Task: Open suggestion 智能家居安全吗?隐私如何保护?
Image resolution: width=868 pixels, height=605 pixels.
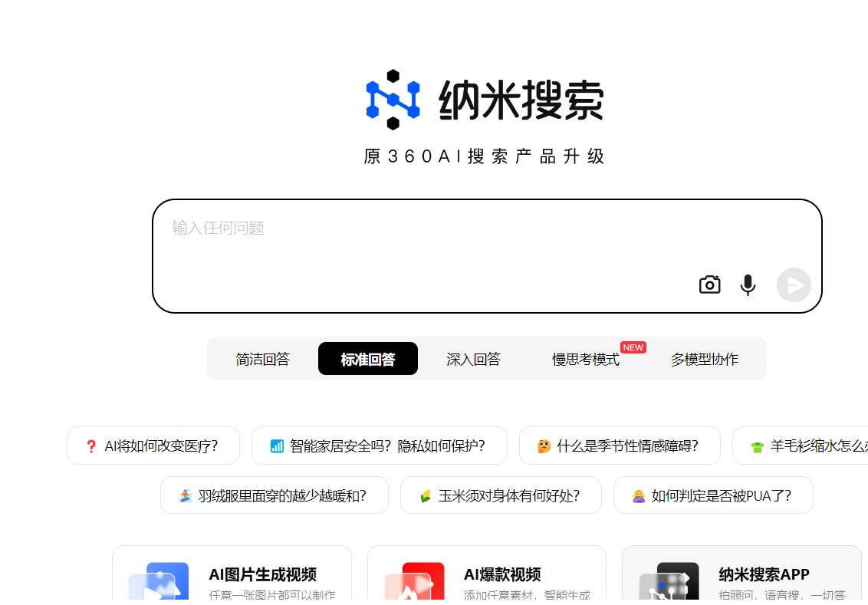Action: pyautogui.click(x=380, y=446)
